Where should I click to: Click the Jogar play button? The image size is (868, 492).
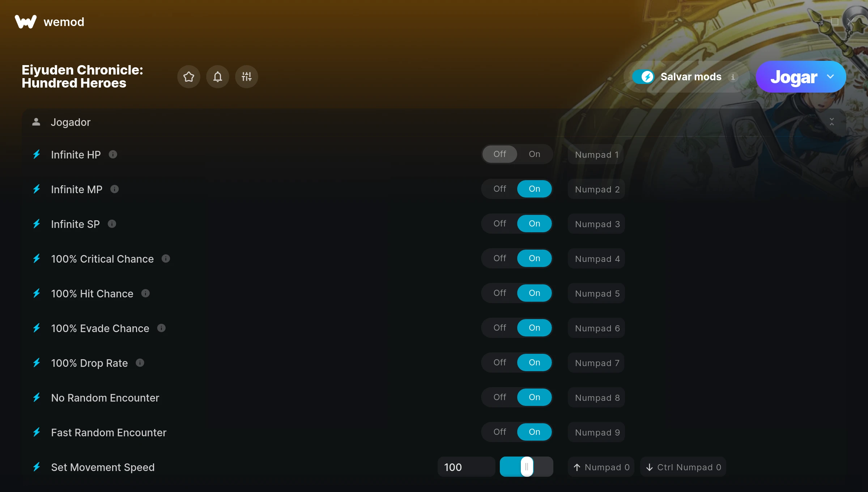point(793,77)
